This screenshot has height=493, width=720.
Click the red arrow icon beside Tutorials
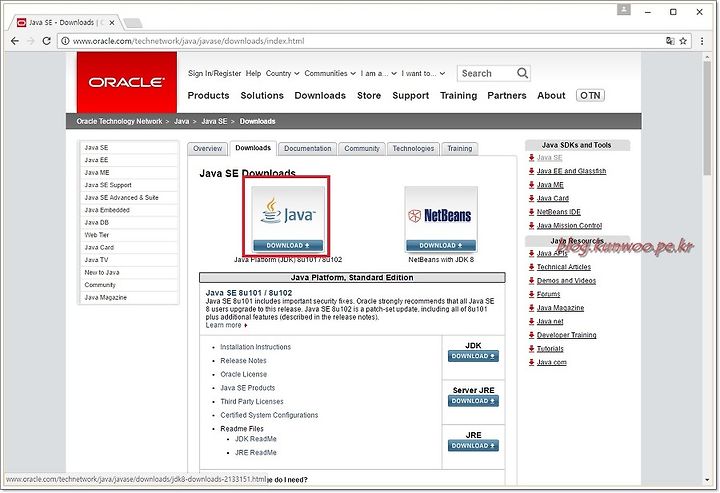[531, 349]
